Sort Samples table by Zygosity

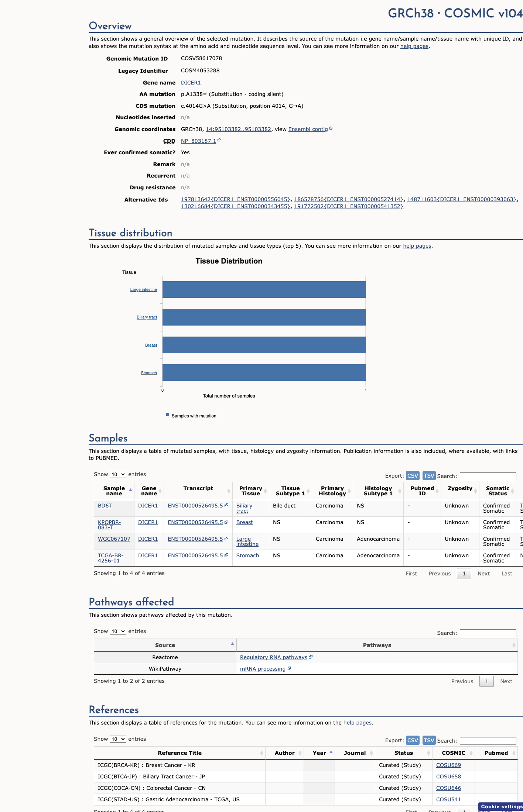point(460,491)
